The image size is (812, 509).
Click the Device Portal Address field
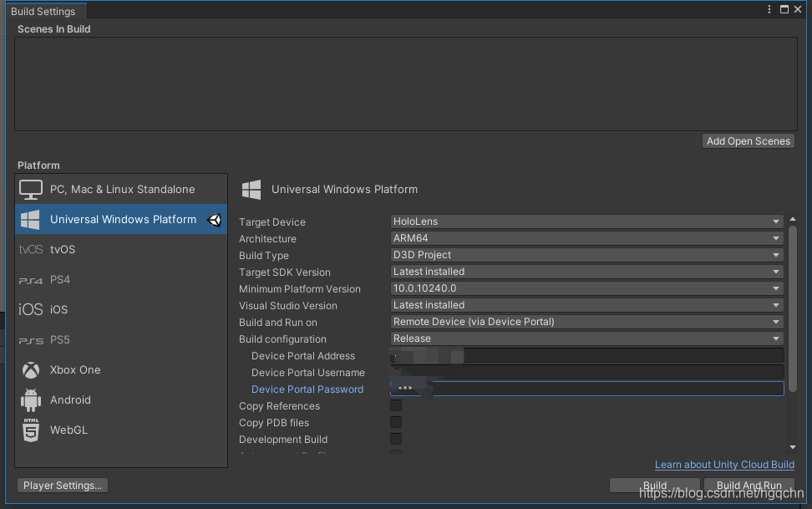[x=586, y=355]
